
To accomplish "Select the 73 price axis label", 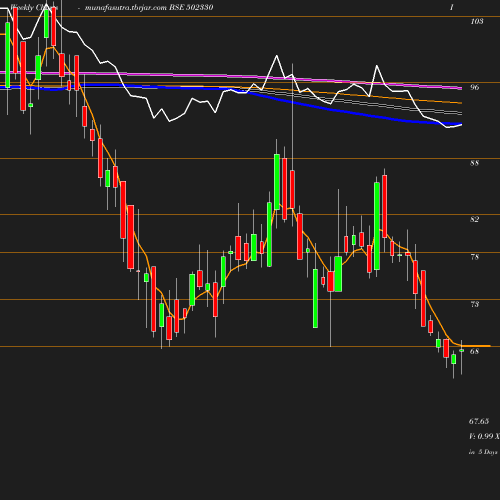I will [x=475, y=304].
